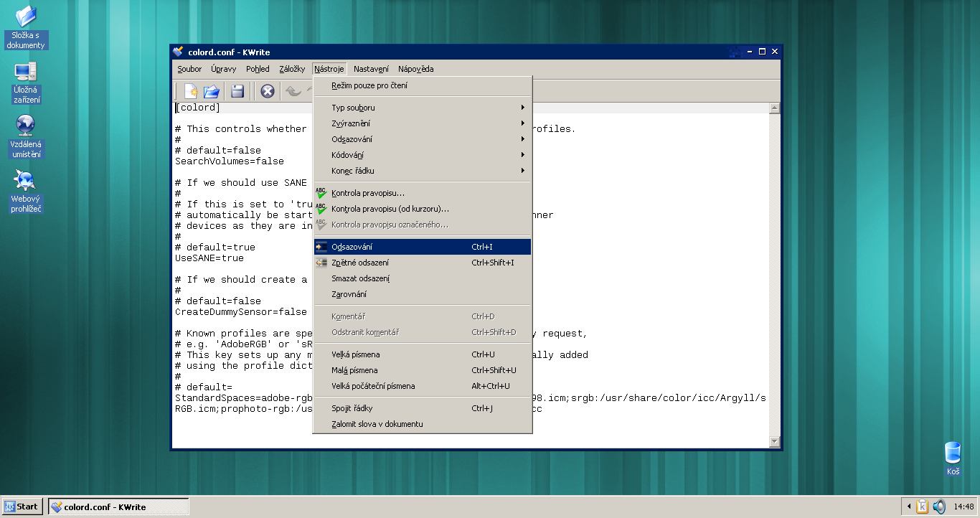Select Spojit řádky menu item
Screen dimensions: 980x518
tap(352, 408)
